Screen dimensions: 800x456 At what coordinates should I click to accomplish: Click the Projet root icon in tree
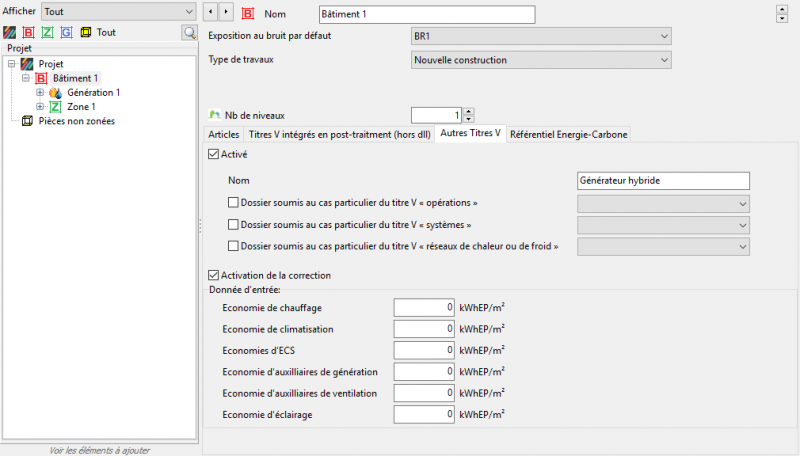click(x=27, y=64)
